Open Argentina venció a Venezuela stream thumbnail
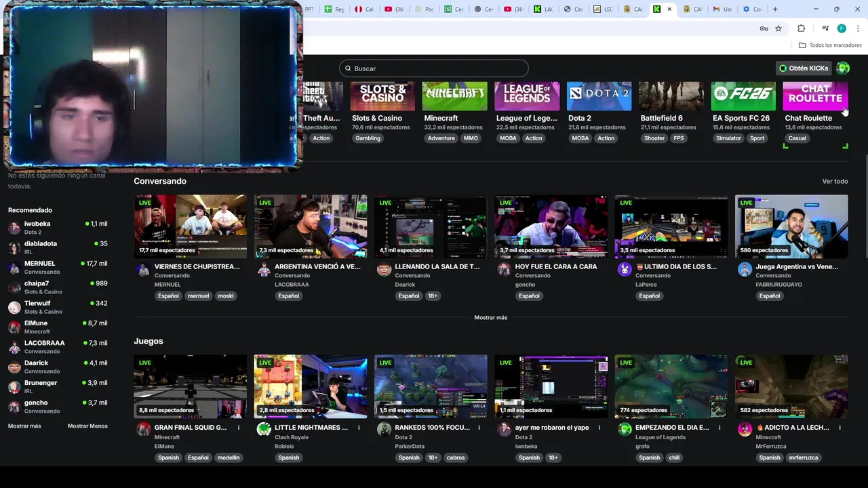868x488 pixels. click(x=311, y=226)
